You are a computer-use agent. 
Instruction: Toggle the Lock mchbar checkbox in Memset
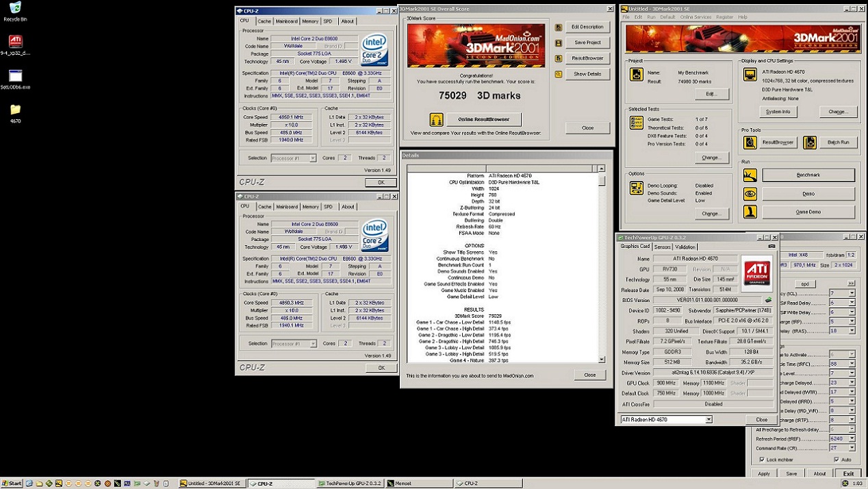pyautogui.click(x=762, y=460)
